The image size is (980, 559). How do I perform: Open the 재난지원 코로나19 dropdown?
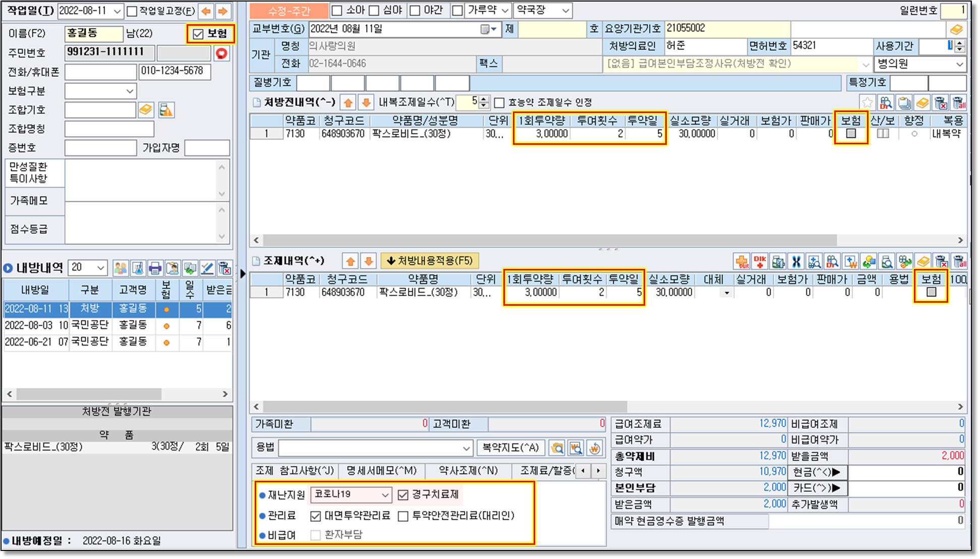point(385,495)
